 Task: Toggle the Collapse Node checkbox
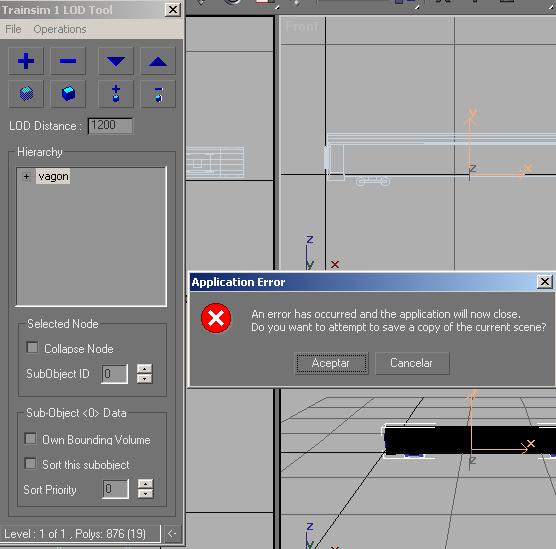tap(32, 347)
